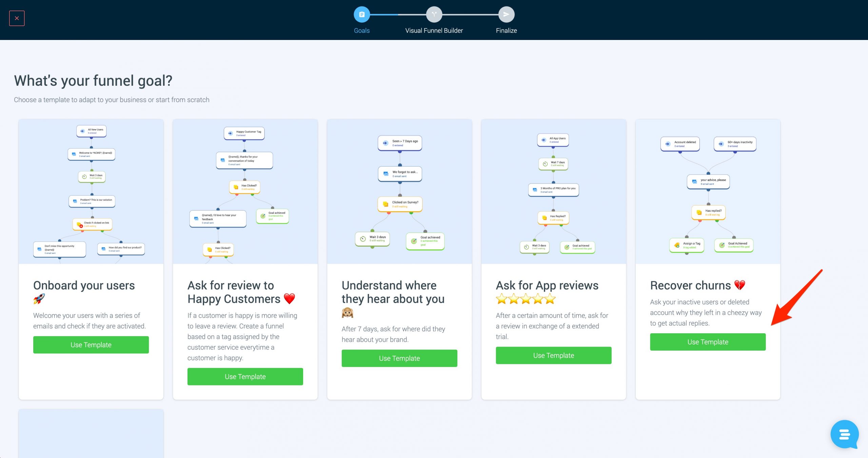
Task: Click the Seen > 7 Days ago node
Action: click(x=400, y=143)
